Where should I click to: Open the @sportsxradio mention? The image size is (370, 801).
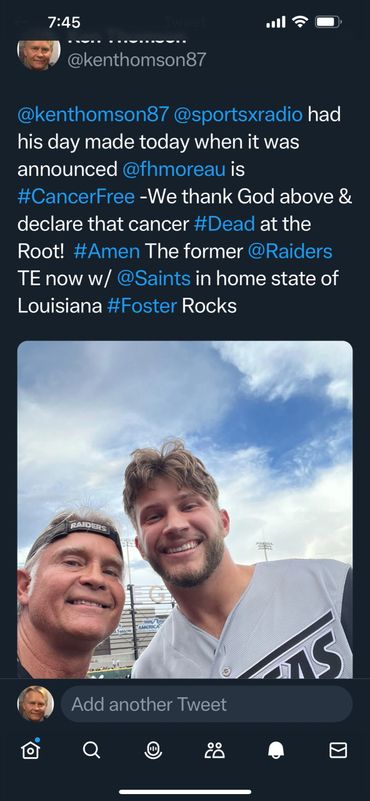click(238, 114)
